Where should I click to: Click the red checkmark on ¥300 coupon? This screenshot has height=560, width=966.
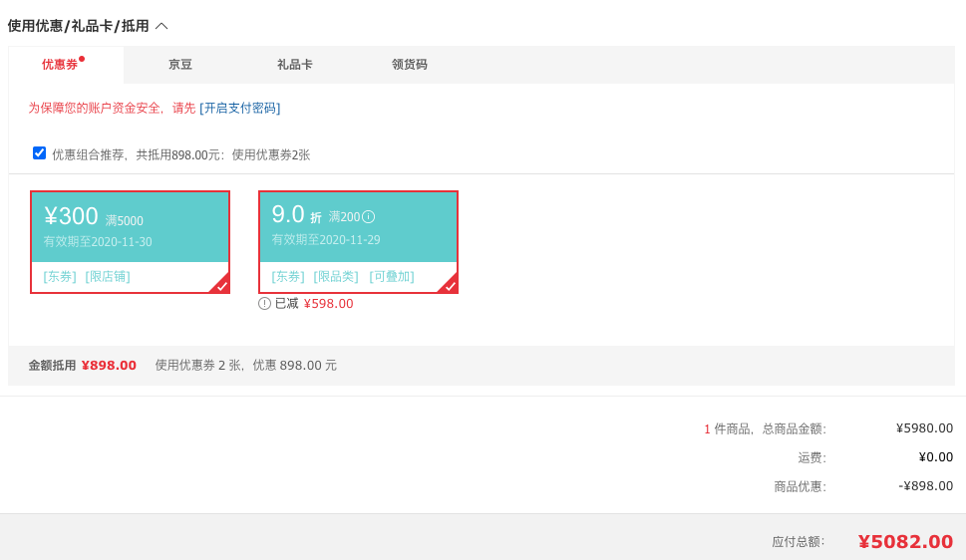click(221, 285)
